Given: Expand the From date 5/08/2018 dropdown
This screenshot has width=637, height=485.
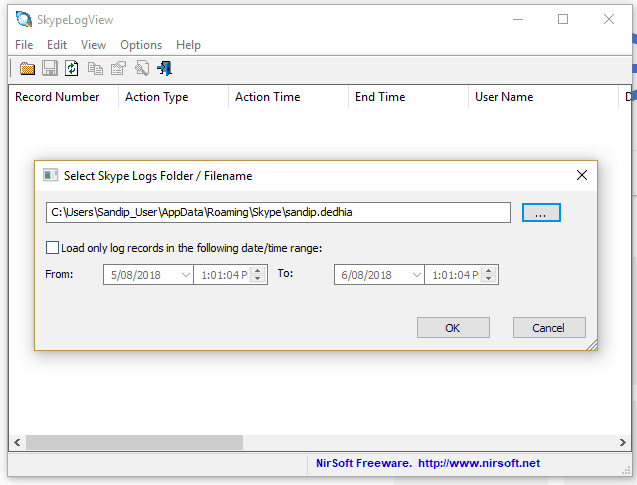Looking at the screenshot, I should point(186,275).
